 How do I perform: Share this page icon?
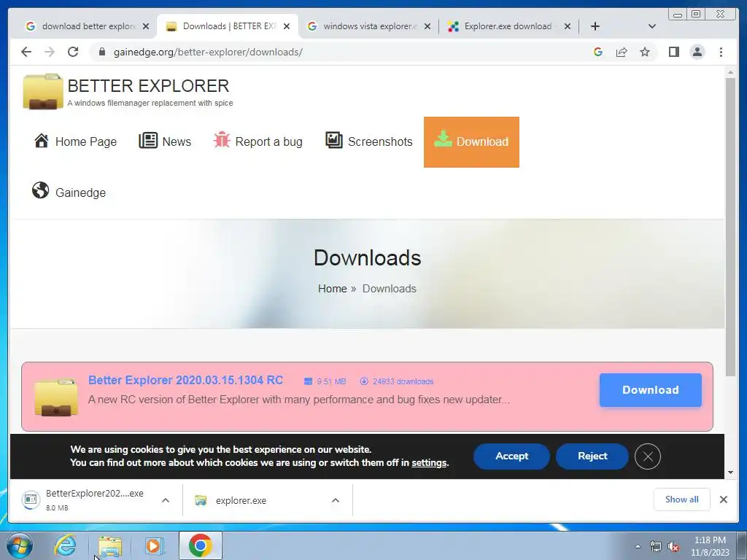pos(622,52)
